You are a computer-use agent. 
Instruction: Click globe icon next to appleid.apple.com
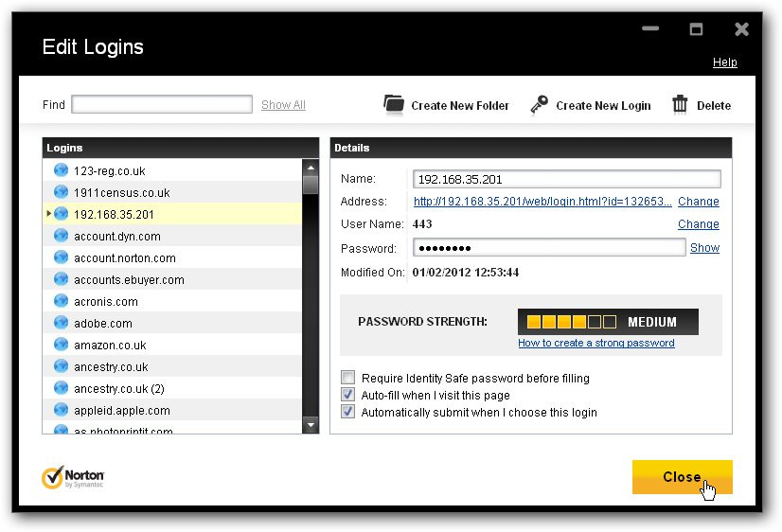tap(61, 410)
